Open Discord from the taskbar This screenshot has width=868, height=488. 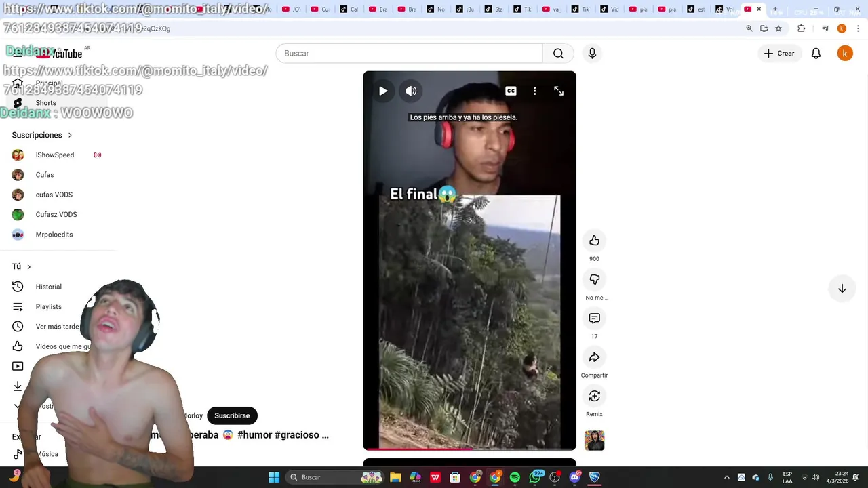[x=575, y=477]
